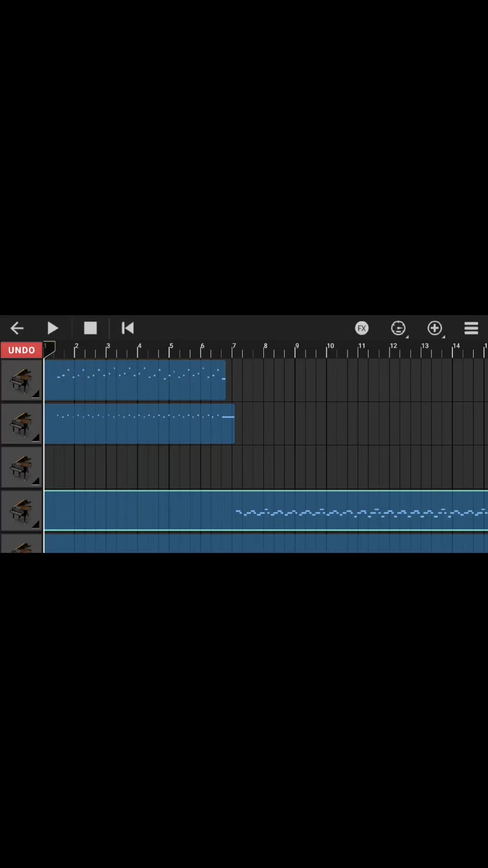Rewind to start with skip-back icon

tap(128, 328)
